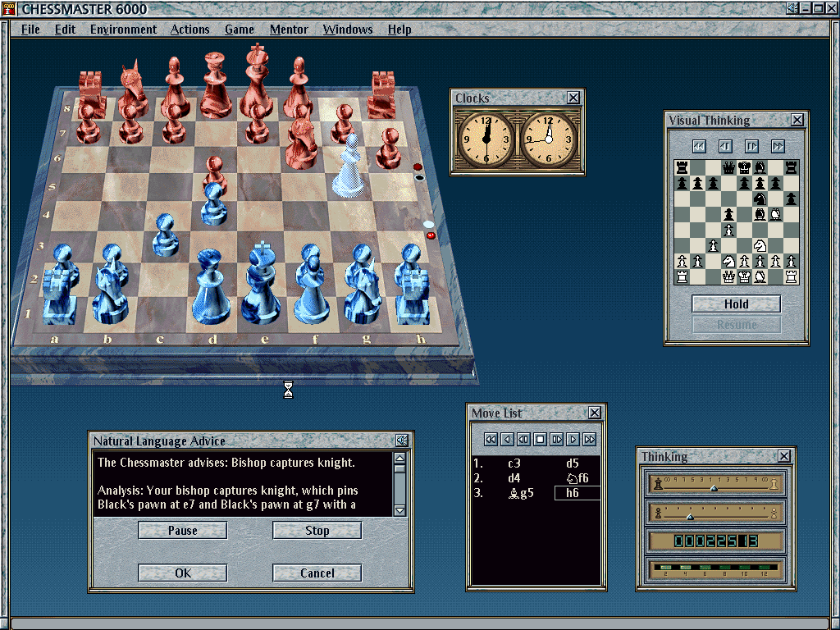Screen dimensions: 840x630
Task: Click the top score slider handle in Thinking panel
Action: [x=714, y=489]
